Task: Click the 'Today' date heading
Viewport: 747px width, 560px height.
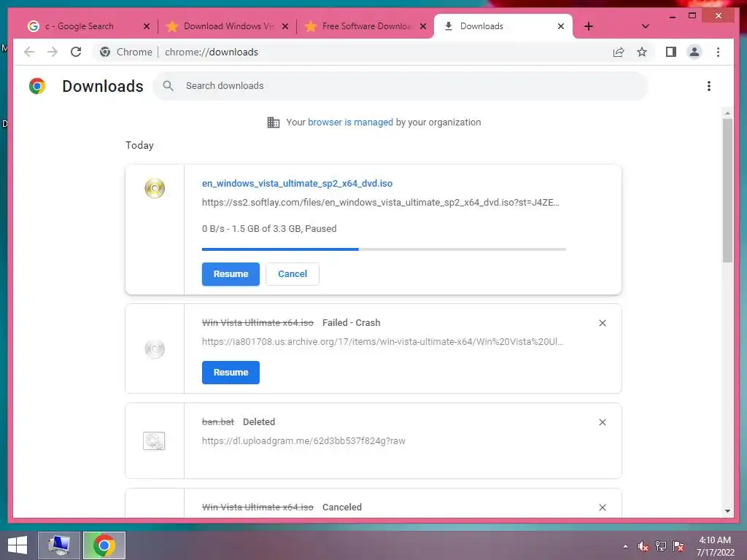Action: pos(139,145)
